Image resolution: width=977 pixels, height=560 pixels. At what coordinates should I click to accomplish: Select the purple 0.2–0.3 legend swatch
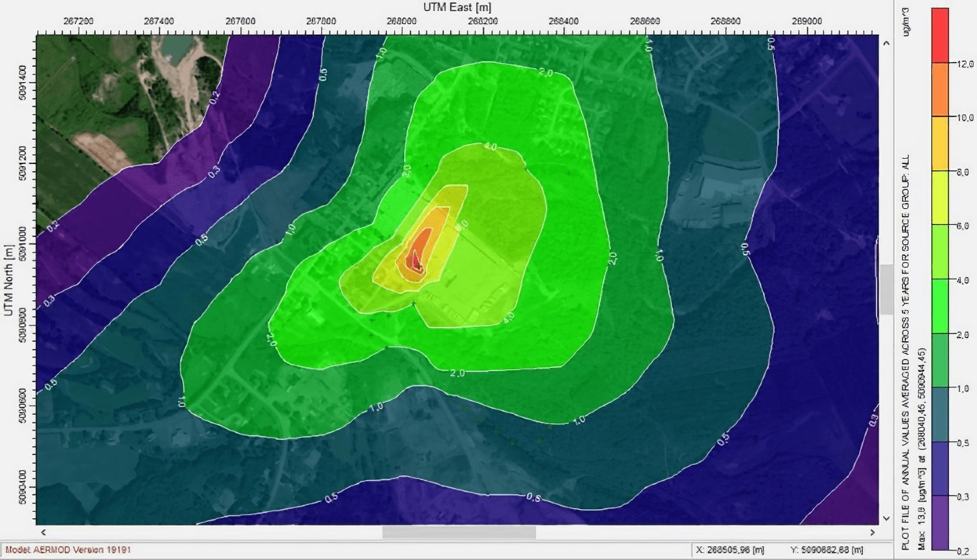pyautogui.click(x=940, y=523)
